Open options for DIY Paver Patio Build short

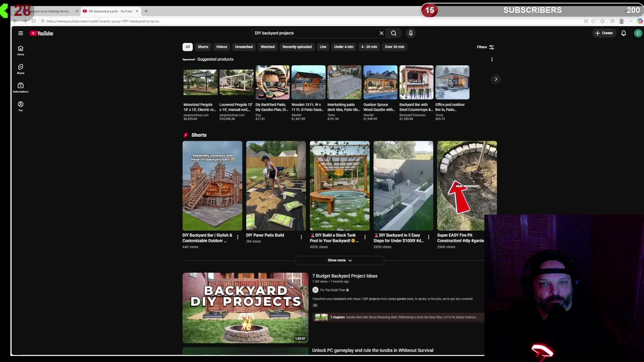tap(301, 237)
